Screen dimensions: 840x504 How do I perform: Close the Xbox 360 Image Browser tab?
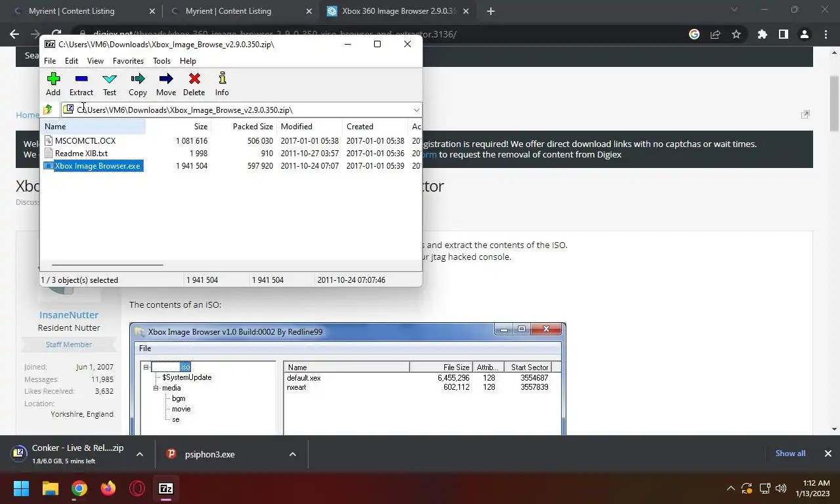(x=467, y=11)
